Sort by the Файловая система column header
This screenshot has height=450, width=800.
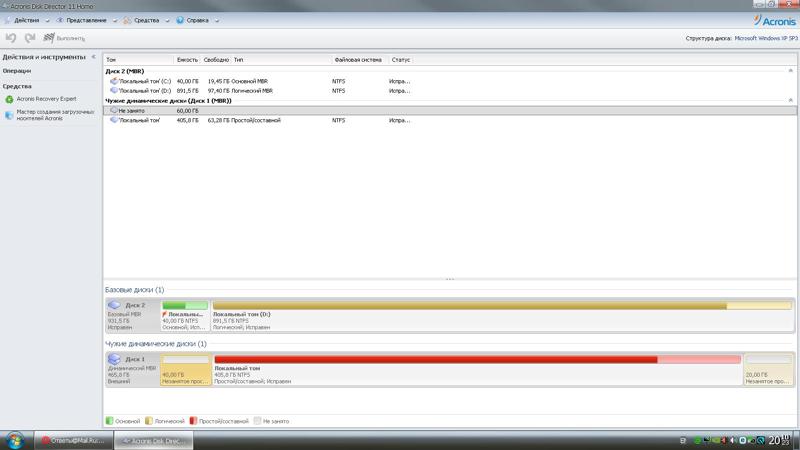tap(358, 60)
